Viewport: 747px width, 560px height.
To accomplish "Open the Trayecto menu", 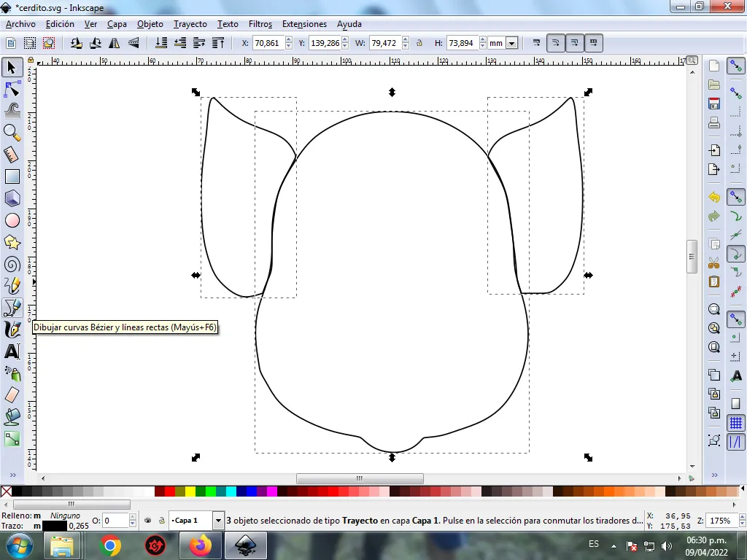I will 190,24.
